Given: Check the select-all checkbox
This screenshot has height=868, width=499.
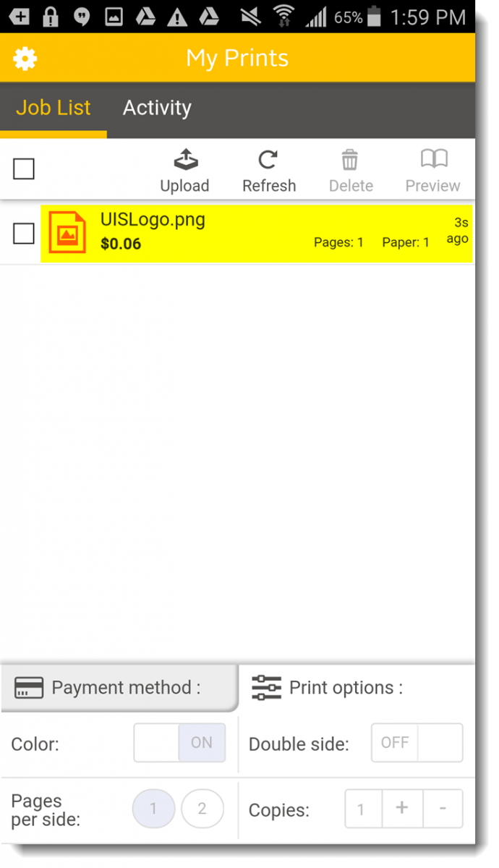Looking at the screenshot, I should [24, 169].
